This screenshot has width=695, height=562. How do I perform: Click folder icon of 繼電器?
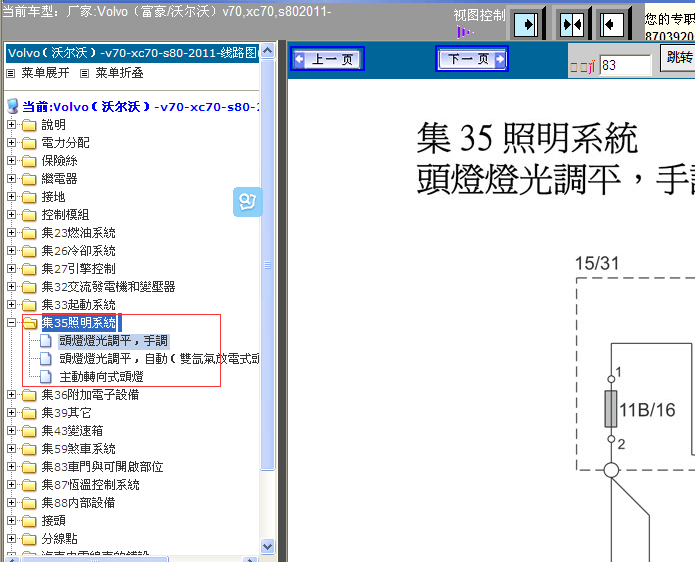29,179
